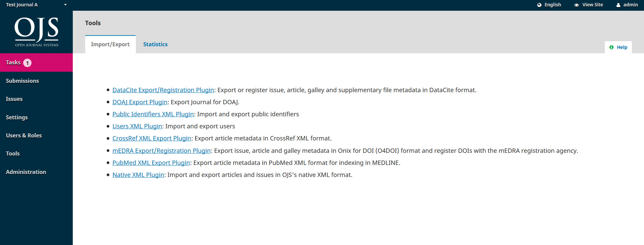644x245 pixels.
Task: Switch to the Import/Export tab
Action: (110, 44)
